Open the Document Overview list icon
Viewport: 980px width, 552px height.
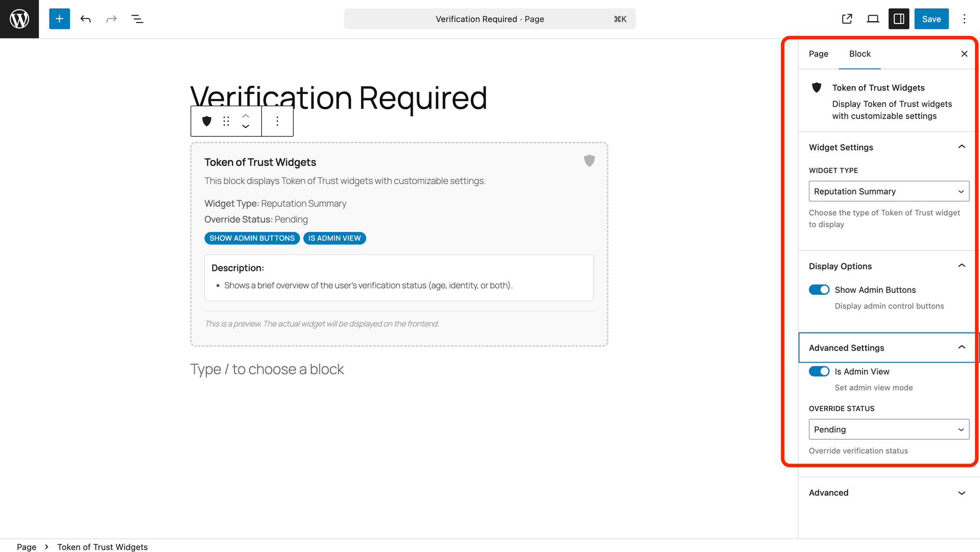coord(137,19)
